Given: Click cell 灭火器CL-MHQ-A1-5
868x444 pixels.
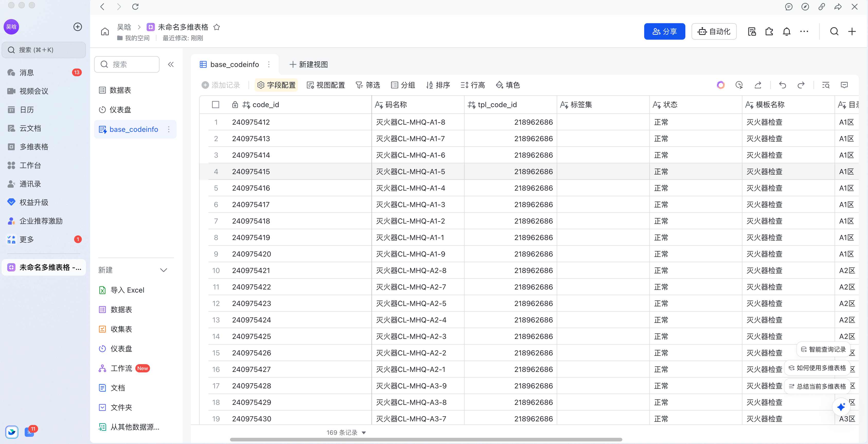Looking at the screenshot, I should (418, 171).
